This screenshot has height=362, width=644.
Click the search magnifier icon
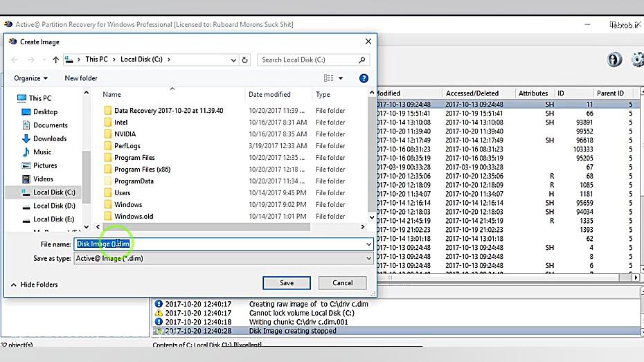click(362, 60)
